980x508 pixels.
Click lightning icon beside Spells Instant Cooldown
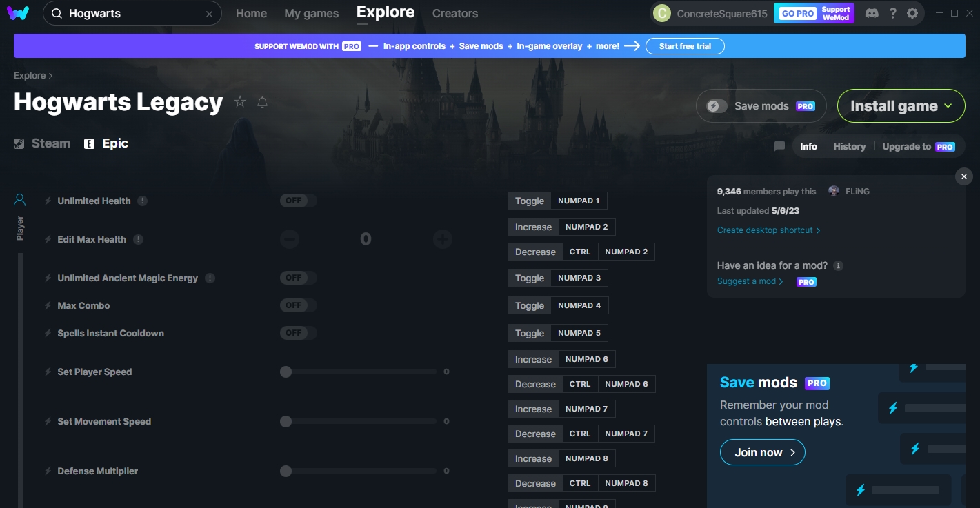(x=48, y=333)
